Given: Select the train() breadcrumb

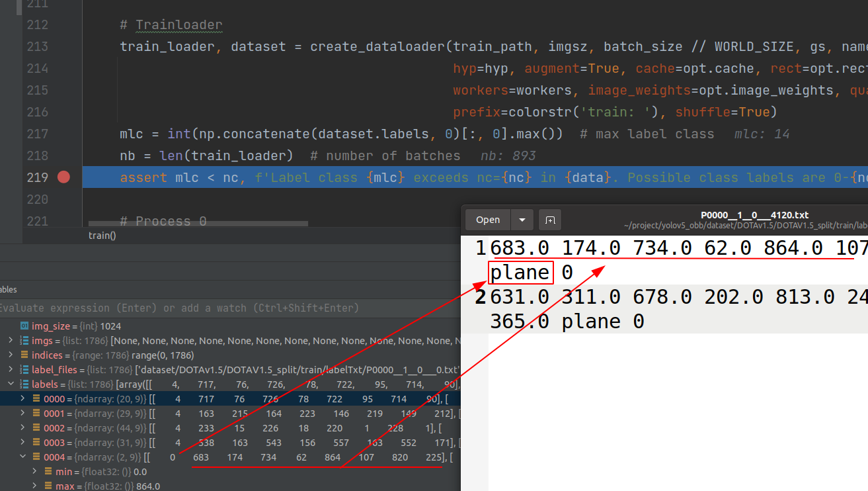Looking at the screenshot, I should (102, 235).
